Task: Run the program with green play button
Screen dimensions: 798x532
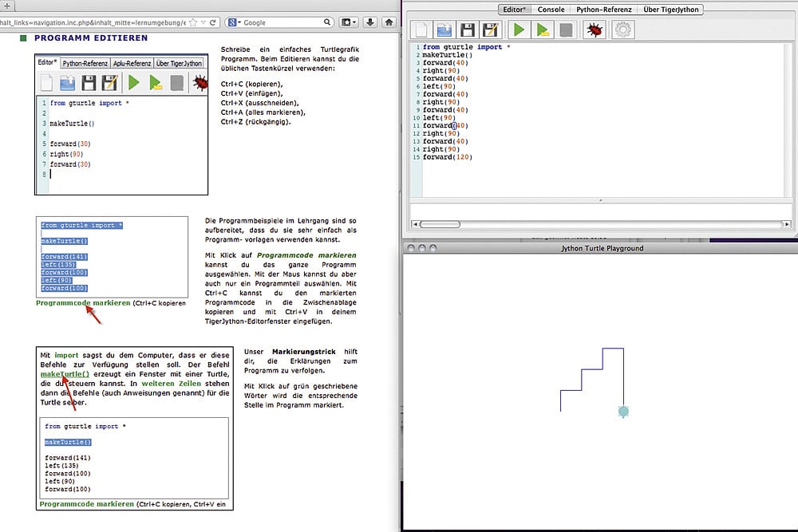Action: coord(519,30)
